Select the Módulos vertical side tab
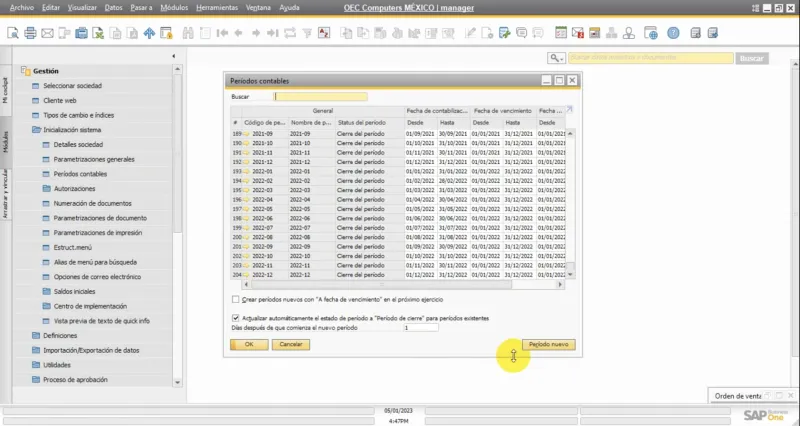Image resolution: width=800 pixels, height=426 pixels. 6,142
